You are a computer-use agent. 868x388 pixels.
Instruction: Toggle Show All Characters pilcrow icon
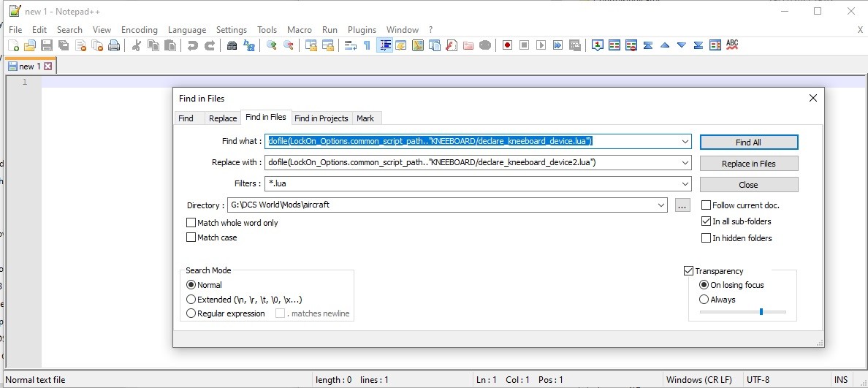pos(367,45)
